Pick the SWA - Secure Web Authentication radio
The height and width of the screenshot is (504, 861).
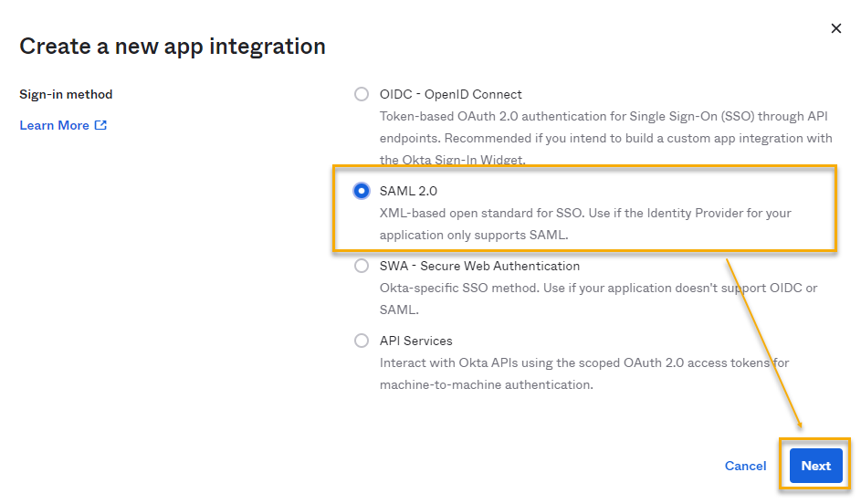[362, 266]
